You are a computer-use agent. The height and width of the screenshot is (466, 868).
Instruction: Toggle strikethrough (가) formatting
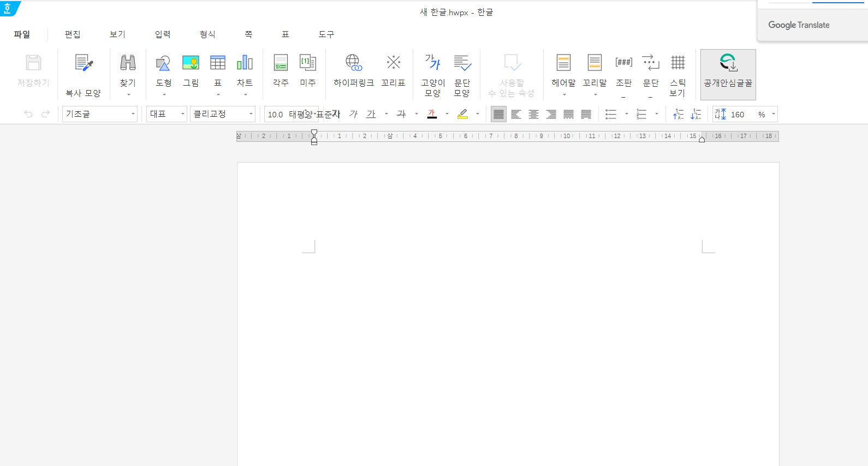click(x=401, y=114)
